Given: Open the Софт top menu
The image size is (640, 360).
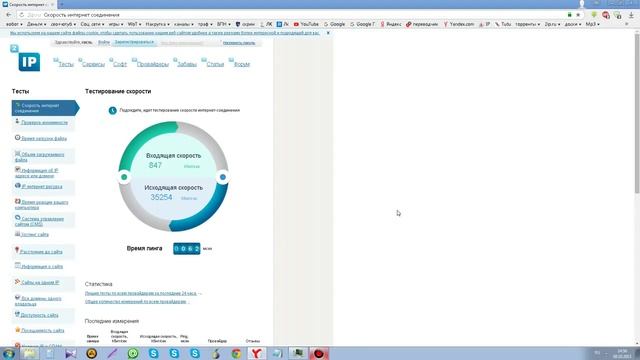Looking at the screenshot, I should [x=120, y=64].
